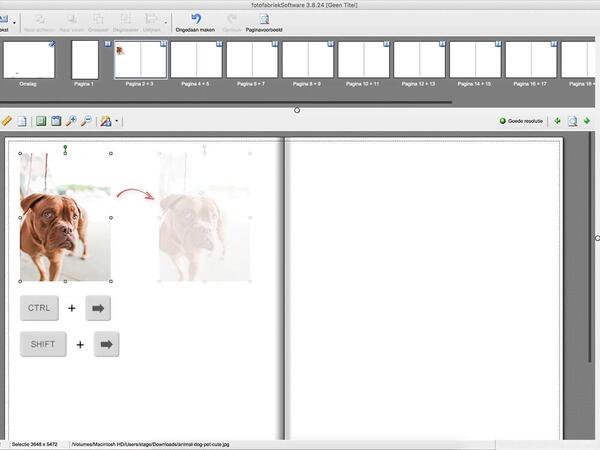Click the Goede resolutie status indicator
600x450 pixels.
[x=521, y=121]
